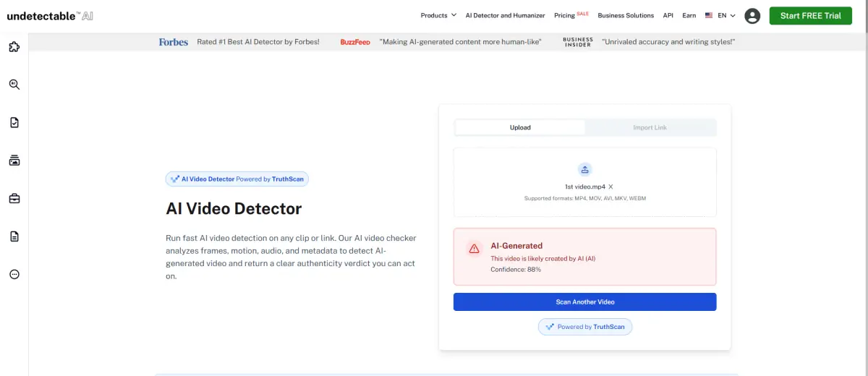Open the user account profile icon

(752, 16)
